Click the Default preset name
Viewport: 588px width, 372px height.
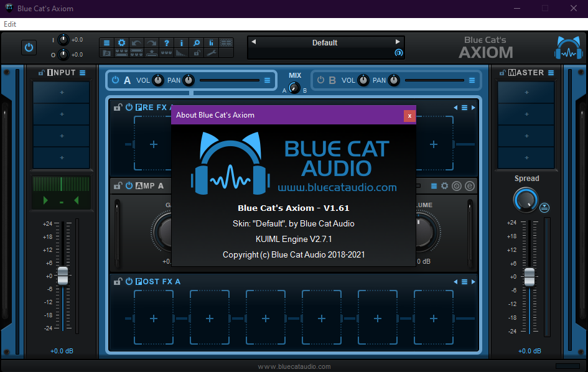point(325,43)
